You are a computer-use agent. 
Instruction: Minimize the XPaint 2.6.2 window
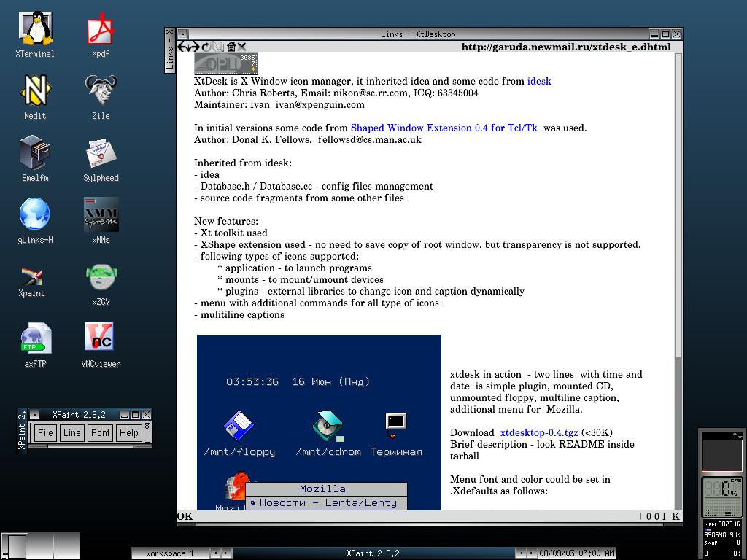pyautogui.click(x=124, y=415)
